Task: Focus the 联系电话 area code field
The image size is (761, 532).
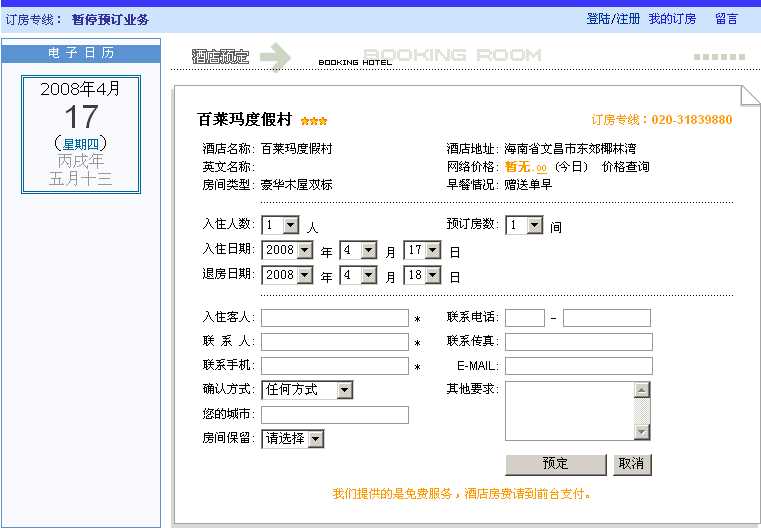Action: (x=525, y=318)
